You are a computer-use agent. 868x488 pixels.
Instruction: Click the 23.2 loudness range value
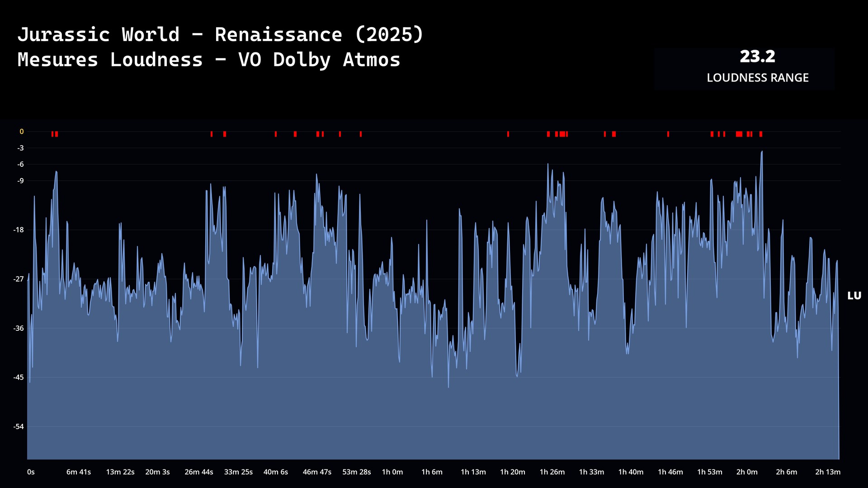[x=757, y=56]
